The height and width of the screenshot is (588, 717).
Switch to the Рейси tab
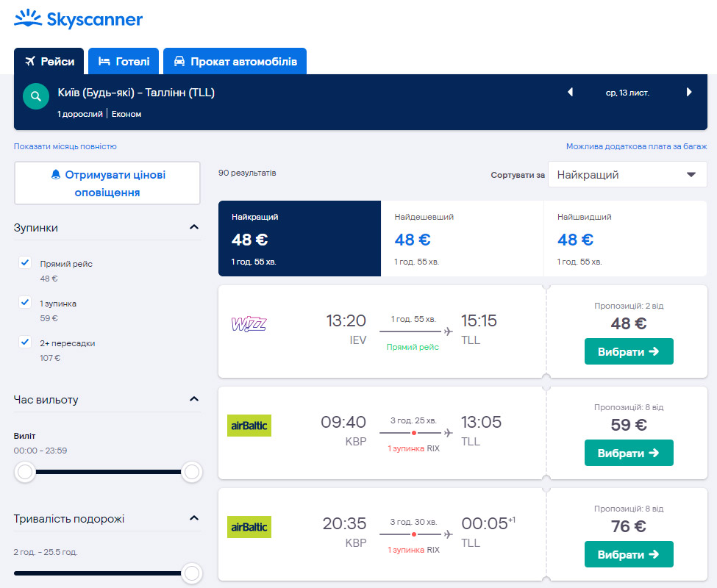click(x=49, y=61)
